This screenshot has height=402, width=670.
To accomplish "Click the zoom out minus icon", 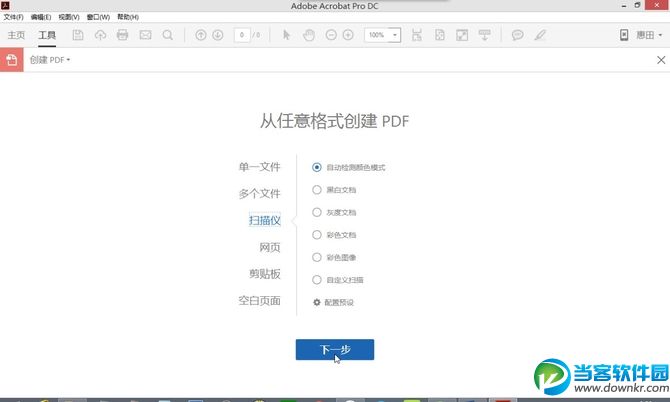I will (331, 35).
